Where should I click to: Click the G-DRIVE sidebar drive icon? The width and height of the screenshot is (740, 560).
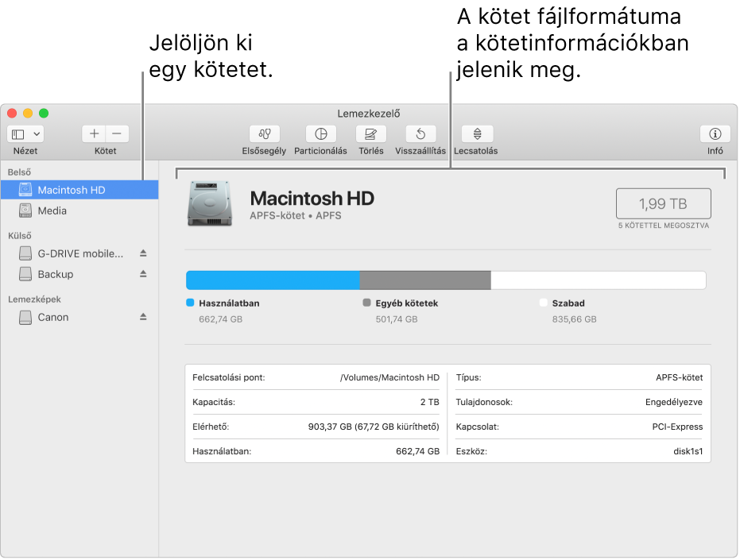point(25,253)
